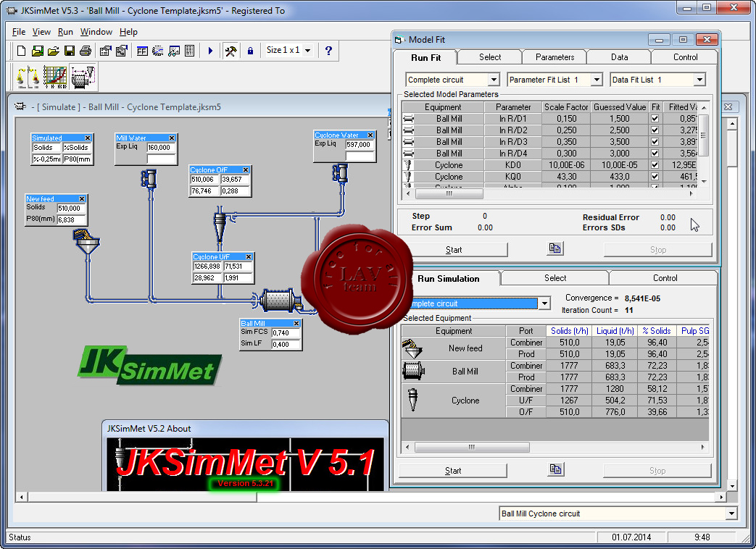Image resolution: width=756 pixels, height=549 pixels.
Task: Click the New feed Solids value field
Action: [71, 208]
